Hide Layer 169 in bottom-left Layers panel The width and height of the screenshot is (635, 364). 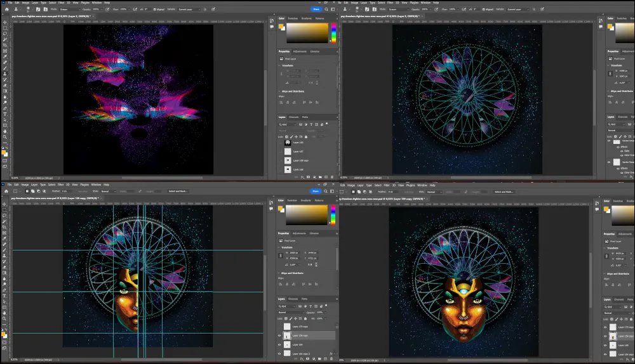point(279,344)
